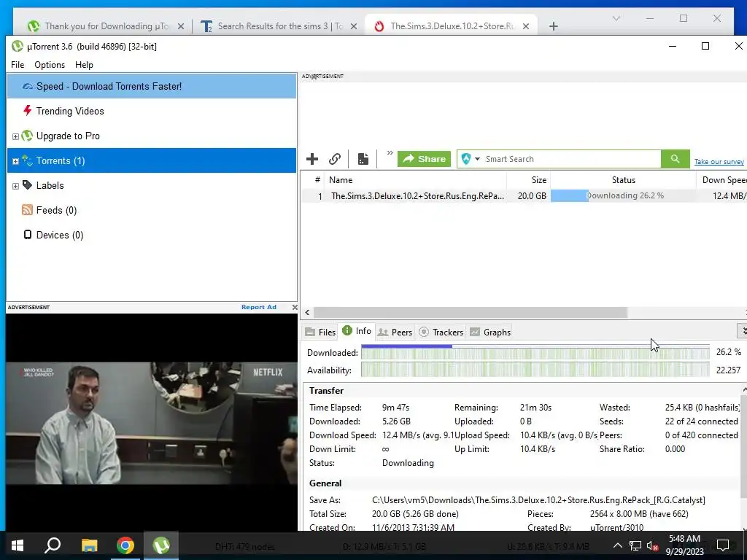Click the Save As path text

coord(538,500)
